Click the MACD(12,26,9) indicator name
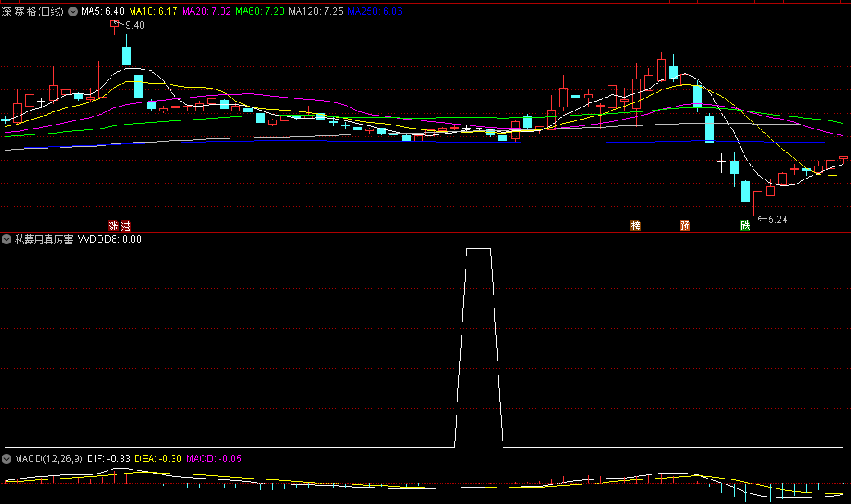Viewport: 851px width, 504px height. pyautogui.click(x=48, y=458)
